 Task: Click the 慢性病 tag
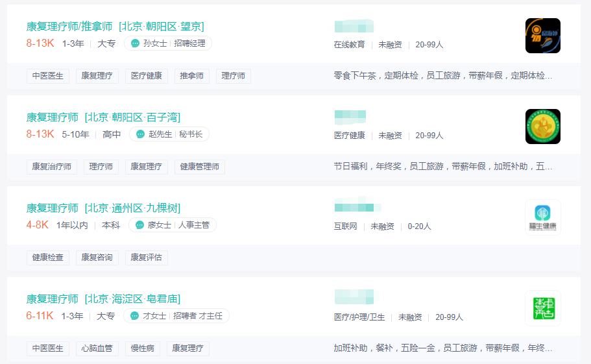(143, 348)
